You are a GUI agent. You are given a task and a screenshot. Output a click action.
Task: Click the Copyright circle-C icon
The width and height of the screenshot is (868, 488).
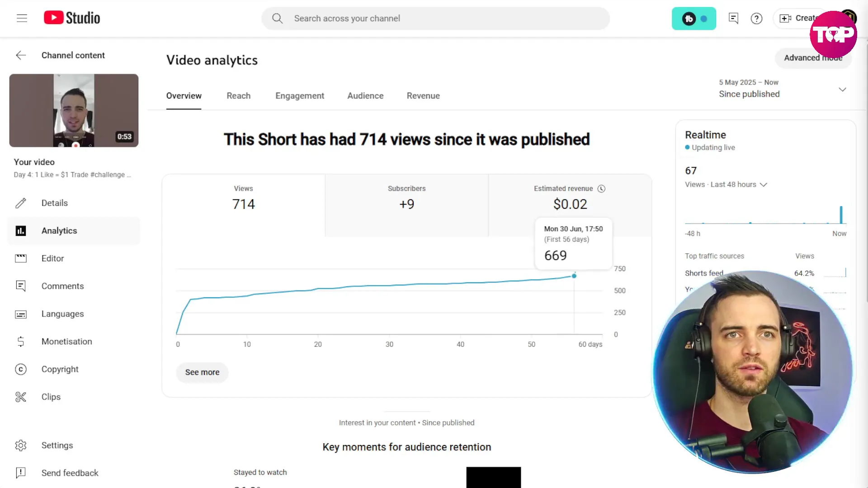21,369
